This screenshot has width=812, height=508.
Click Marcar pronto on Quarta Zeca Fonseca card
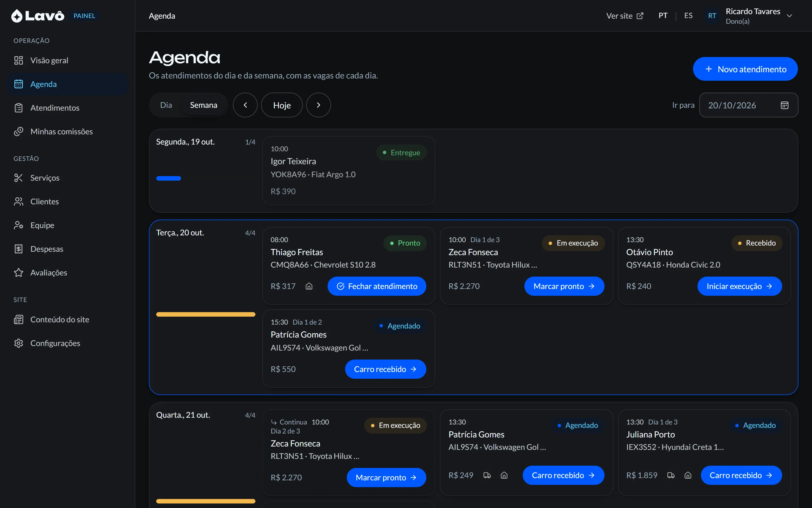click(x=386, y=478)
